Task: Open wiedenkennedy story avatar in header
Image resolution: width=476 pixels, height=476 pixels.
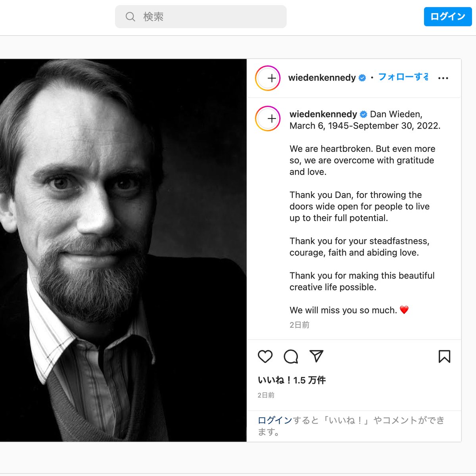Action: pos(268,78)
